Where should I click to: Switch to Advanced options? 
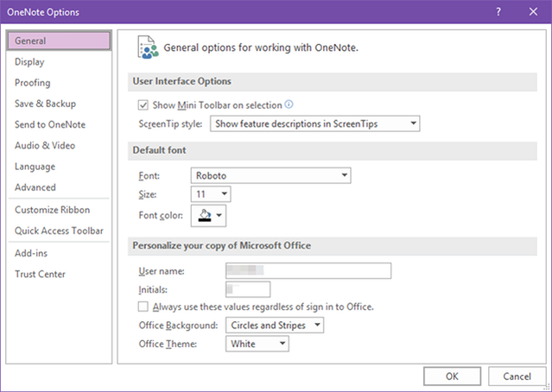59,187
